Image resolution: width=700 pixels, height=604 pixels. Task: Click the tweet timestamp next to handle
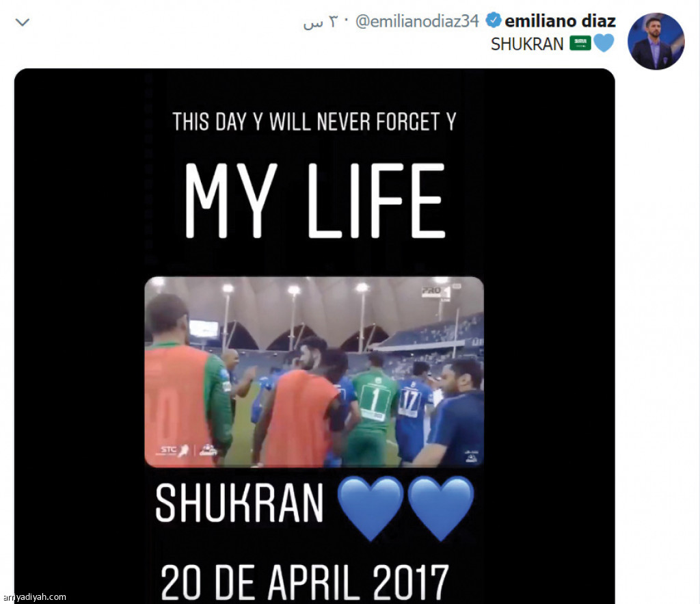320,22
